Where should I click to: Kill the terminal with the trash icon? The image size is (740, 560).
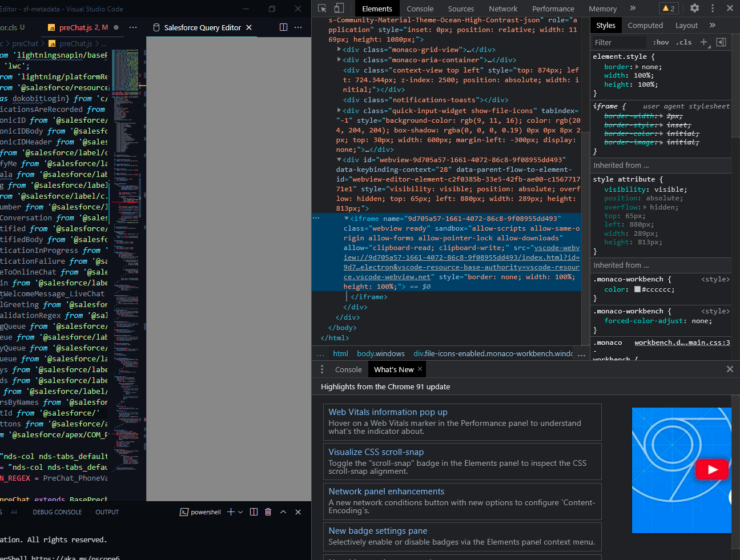(x=268, y=512)
